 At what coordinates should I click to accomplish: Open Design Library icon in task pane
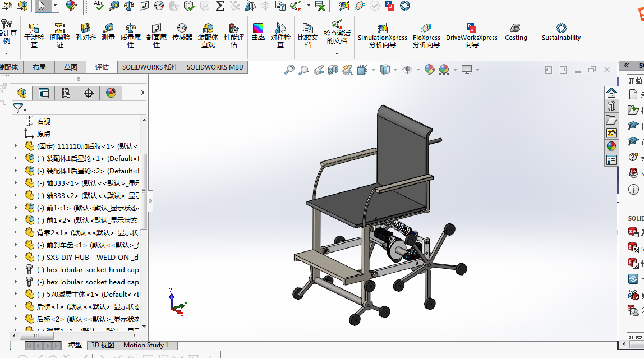click(611, 106)
